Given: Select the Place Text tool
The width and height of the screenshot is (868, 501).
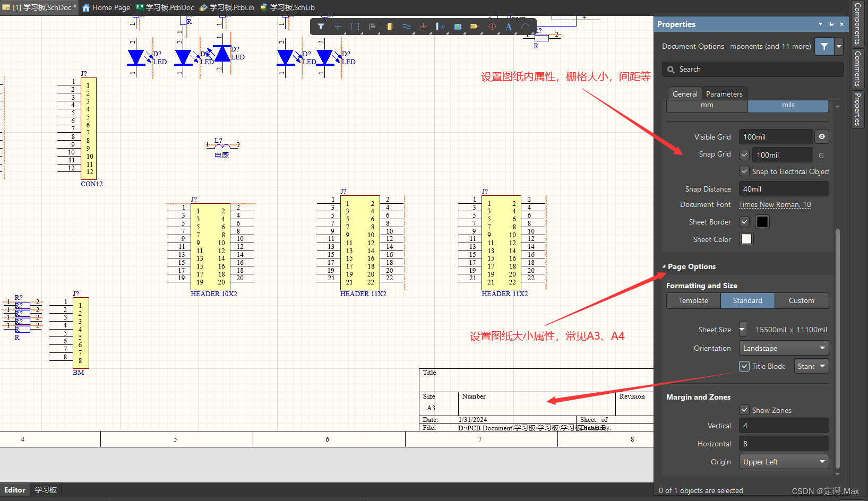Looking at the screenshot, I should tap(508, 27).
